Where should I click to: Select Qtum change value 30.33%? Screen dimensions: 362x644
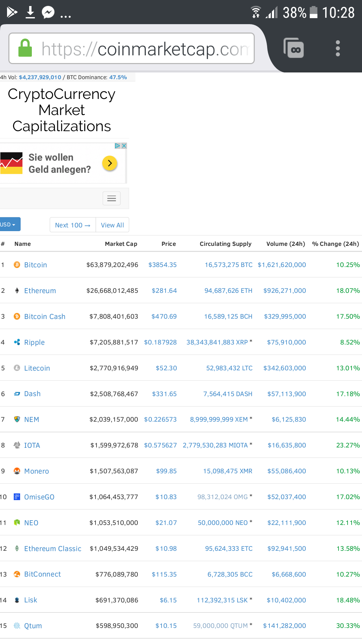pyautogui.click(x=348, y=626)
